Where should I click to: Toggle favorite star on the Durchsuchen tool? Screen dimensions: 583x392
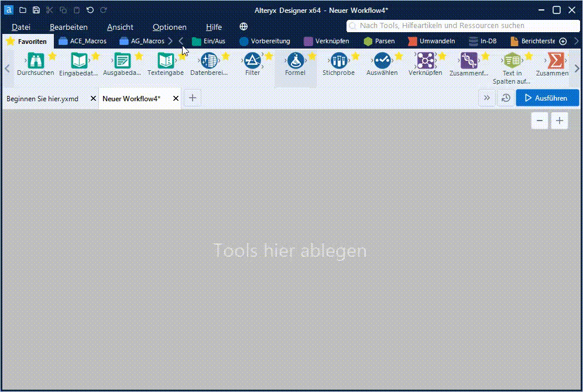point(52,56)
